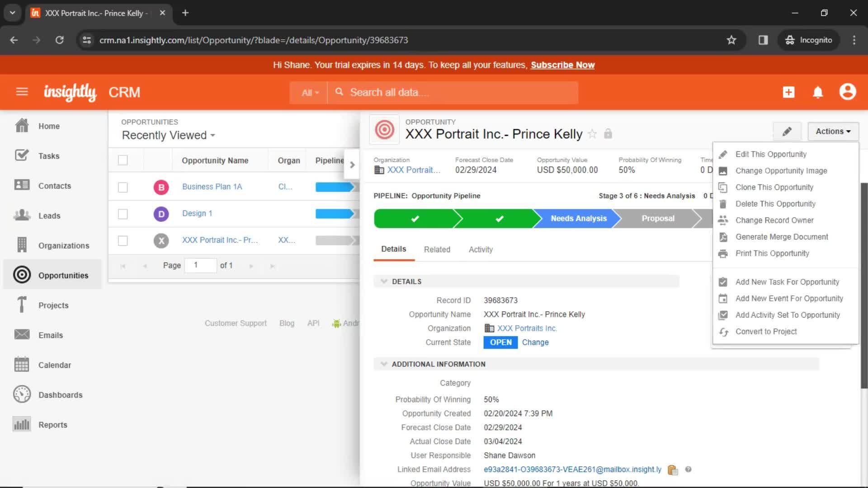The width and height of the screenshot is (868, 488).
Task: Click Subscribe Now link in banner
Action: (x=562, y=65)
